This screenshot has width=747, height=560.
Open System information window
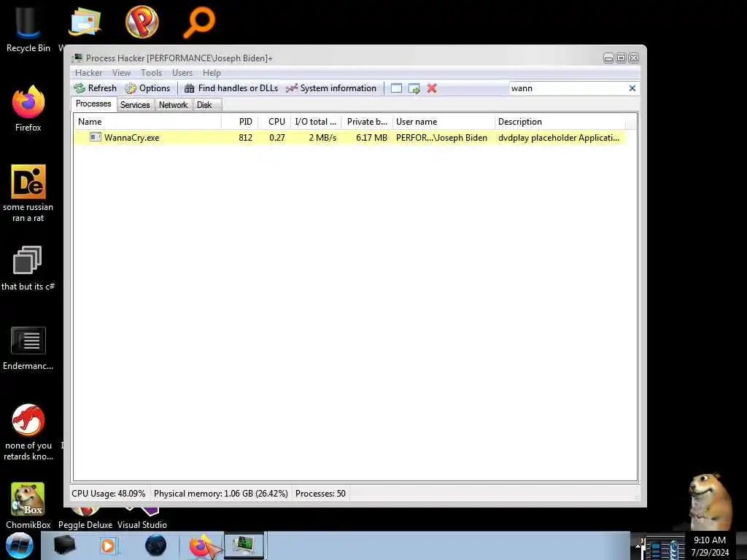click(331, 88)
